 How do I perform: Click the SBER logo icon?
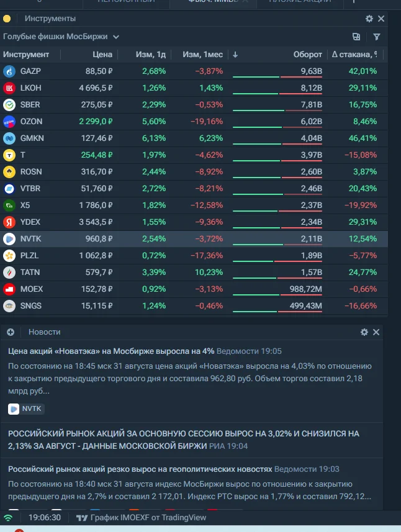pyautogui.click(x=9, y=105)
